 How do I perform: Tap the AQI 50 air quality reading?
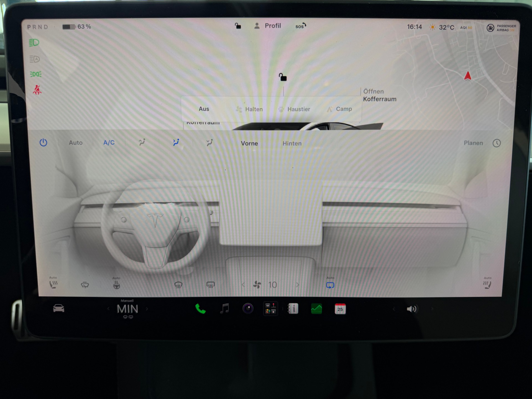coord(466,28)
